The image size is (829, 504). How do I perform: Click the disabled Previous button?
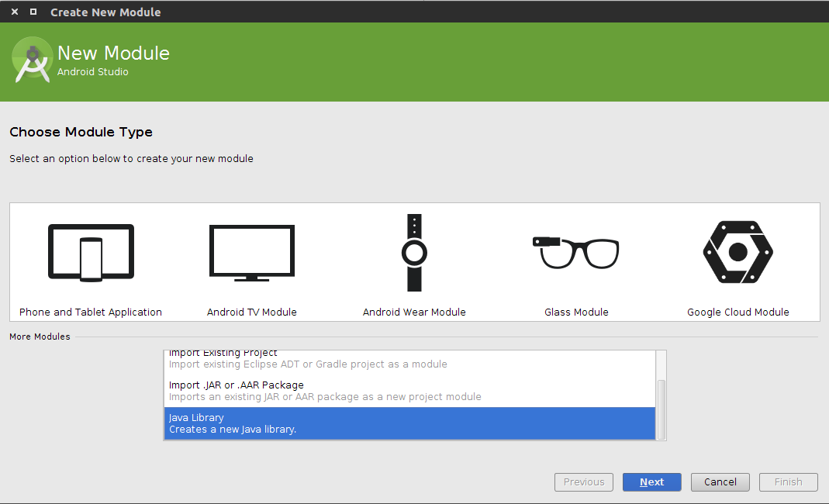click(x=584, y=482)
